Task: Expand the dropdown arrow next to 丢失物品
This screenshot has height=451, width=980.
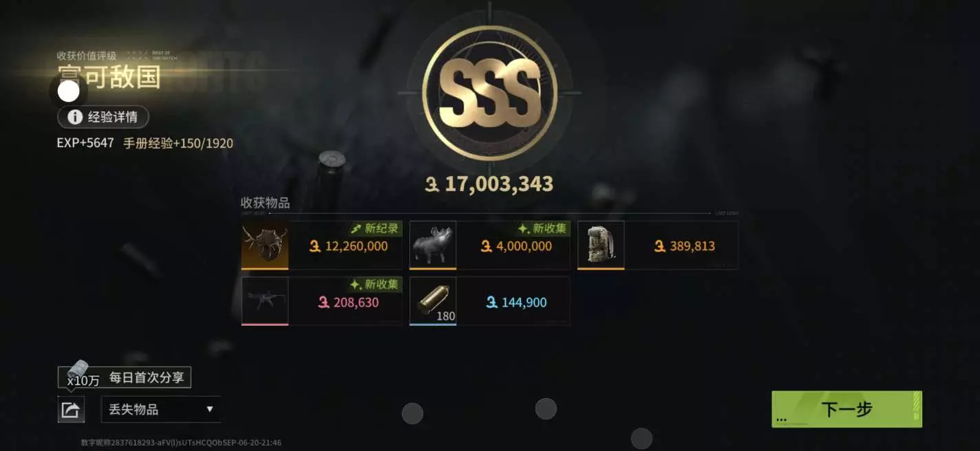Action: [210, 409]
